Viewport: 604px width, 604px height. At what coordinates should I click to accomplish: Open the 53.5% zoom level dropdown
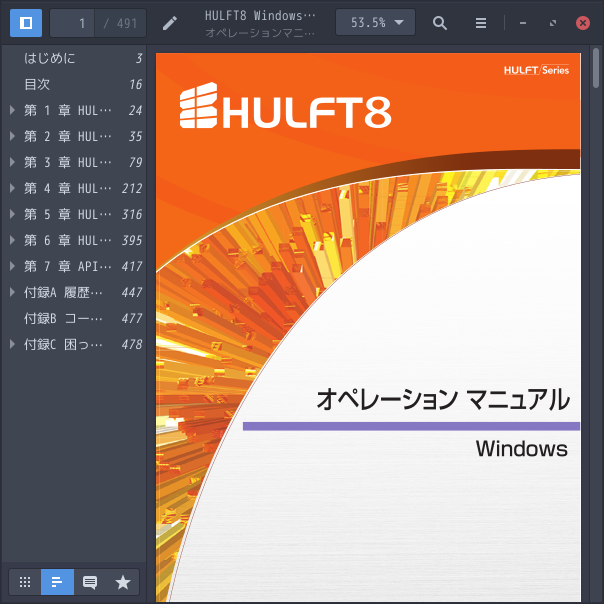point(375,23)
